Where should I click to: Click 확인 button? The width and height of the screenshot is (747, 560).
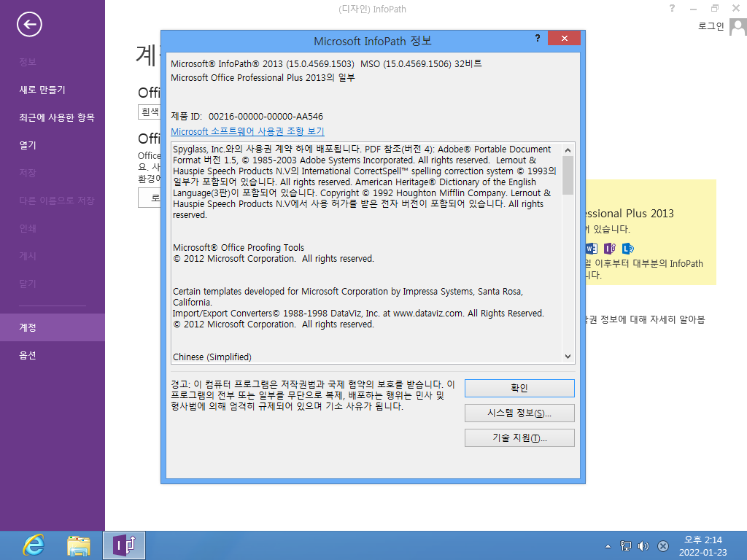[519, 388]
